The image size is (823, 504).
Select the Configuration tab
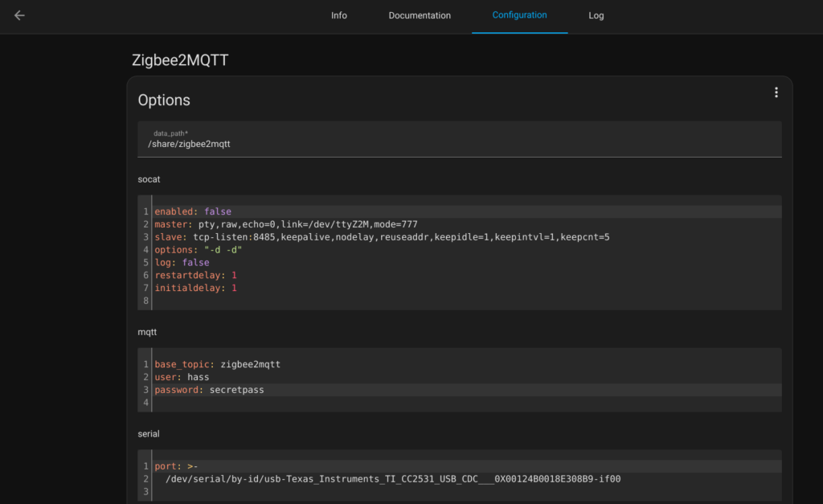(x=520, y=16)
